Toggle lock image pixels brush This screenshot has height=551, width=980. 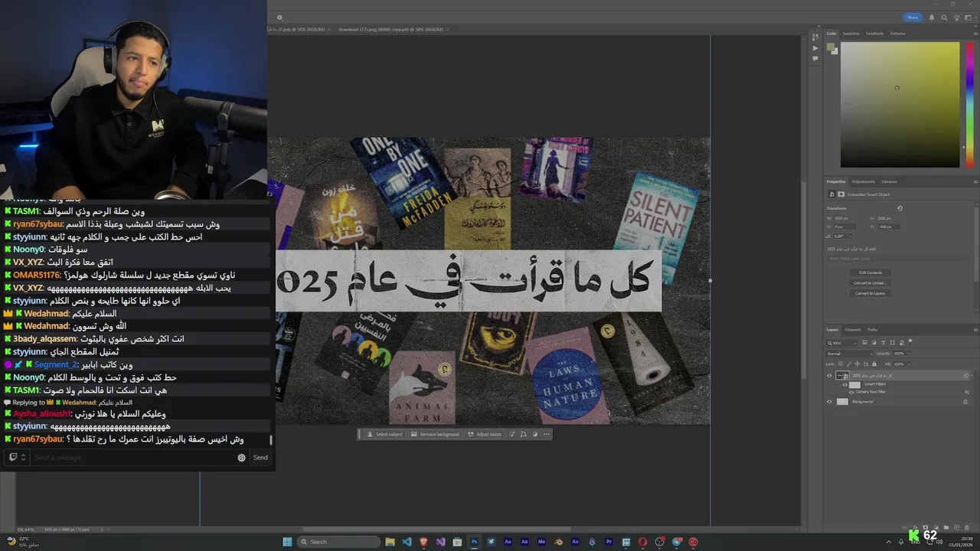pyautogui.click(x=849, y=364)
